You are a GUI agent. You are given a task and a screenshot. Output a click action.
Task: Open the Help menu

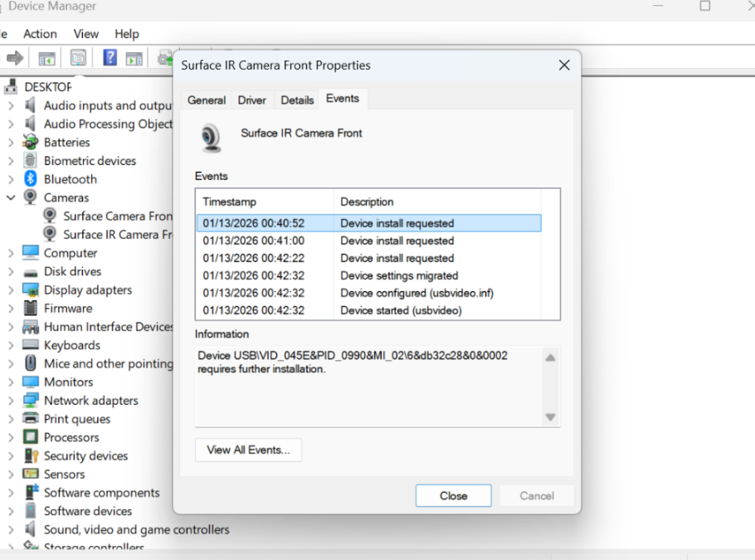127,34
